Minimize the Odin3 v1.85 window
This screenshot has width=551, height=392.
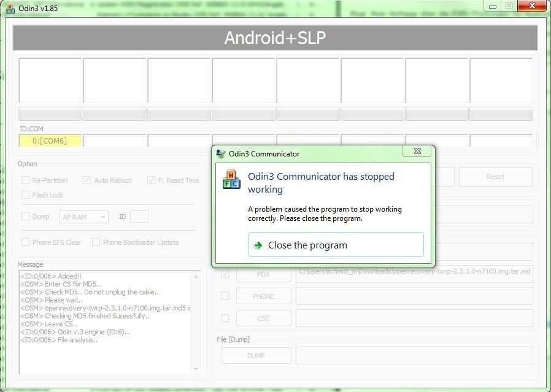pos(493,6)
